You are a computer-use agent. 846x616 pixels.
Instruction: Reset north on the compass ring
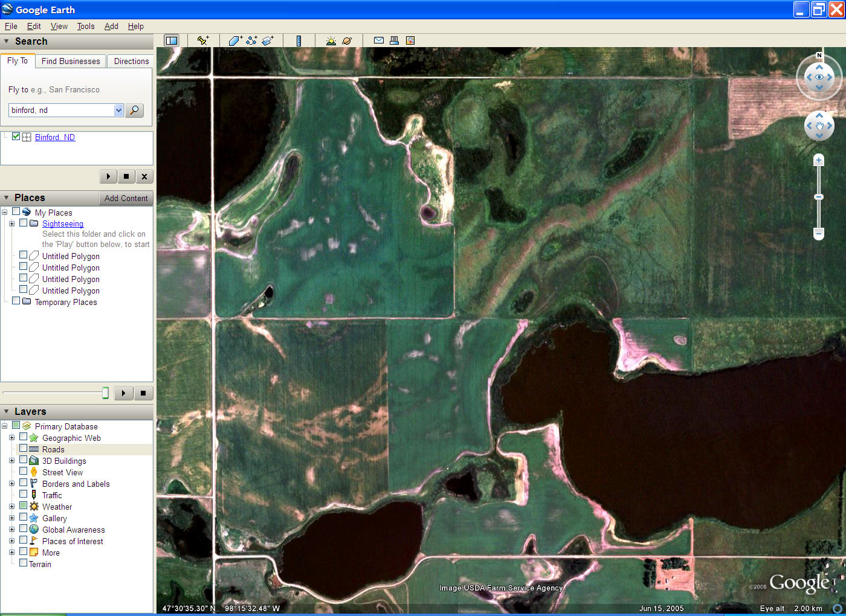(x=819, y=56)
